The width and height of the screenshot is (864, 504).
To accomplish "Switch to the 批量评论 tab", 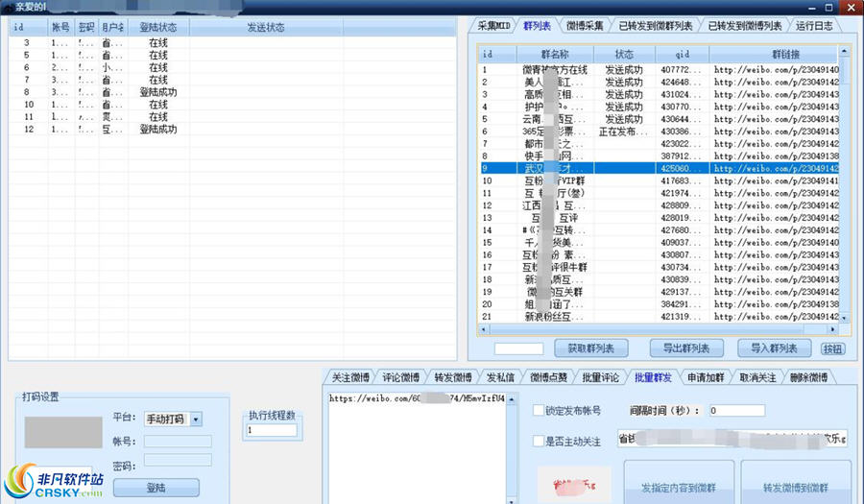I will click(x=600, y=377).
